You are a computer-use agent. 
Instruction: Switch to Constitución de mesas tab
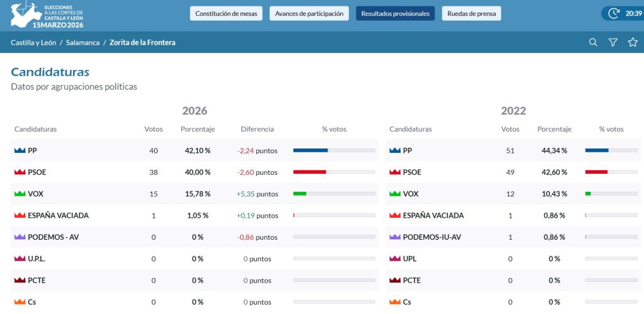pos(226,14)
